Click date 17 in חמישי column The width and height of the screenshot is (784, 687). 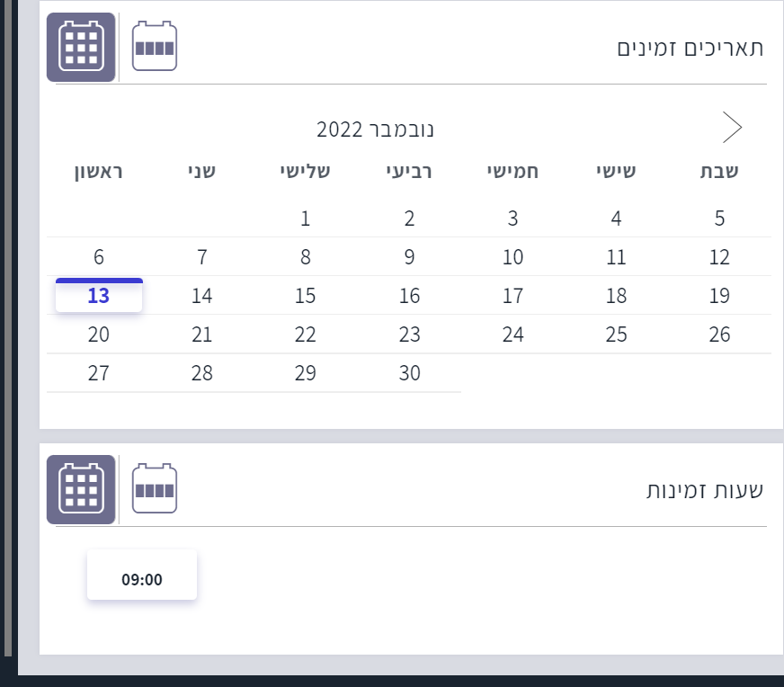512,296
